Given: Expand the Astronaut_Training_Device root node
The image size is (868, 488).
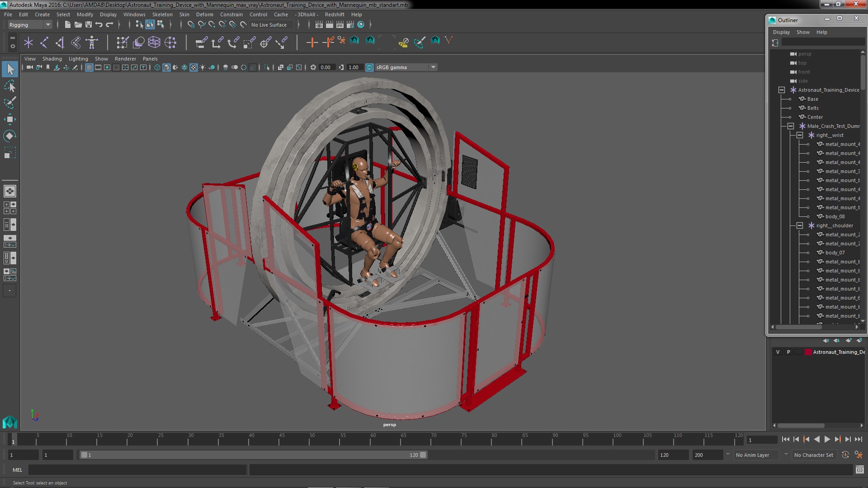Looking at the screenshot, I should [782, 89].
